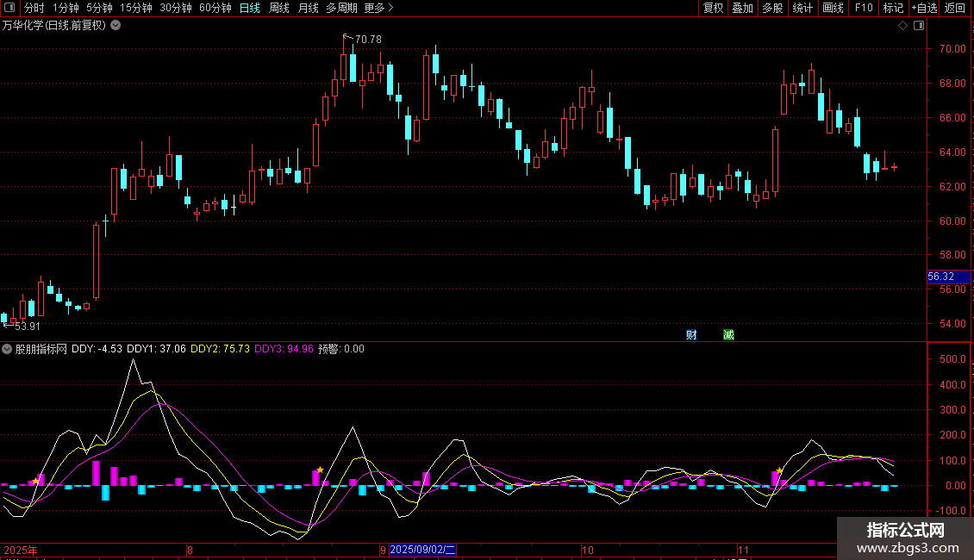Click the diamond marker icon

click(x=902, y=26)
